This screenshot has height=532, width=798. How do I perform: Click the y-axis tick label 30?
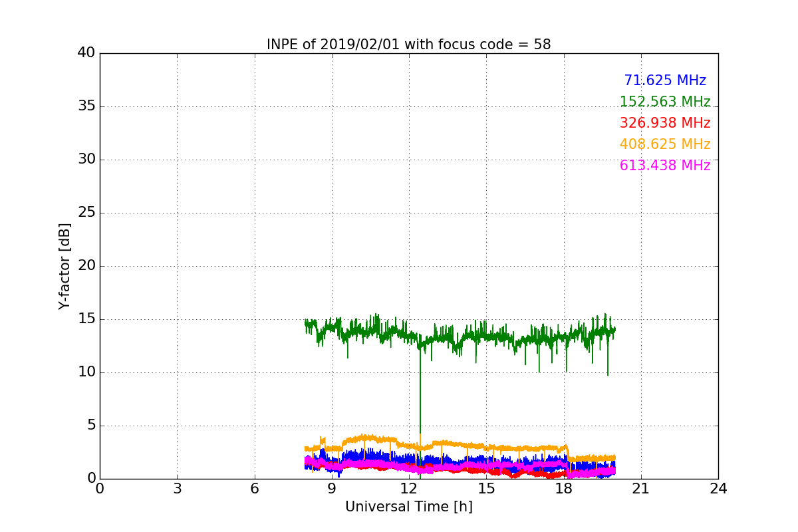point(86,160)
